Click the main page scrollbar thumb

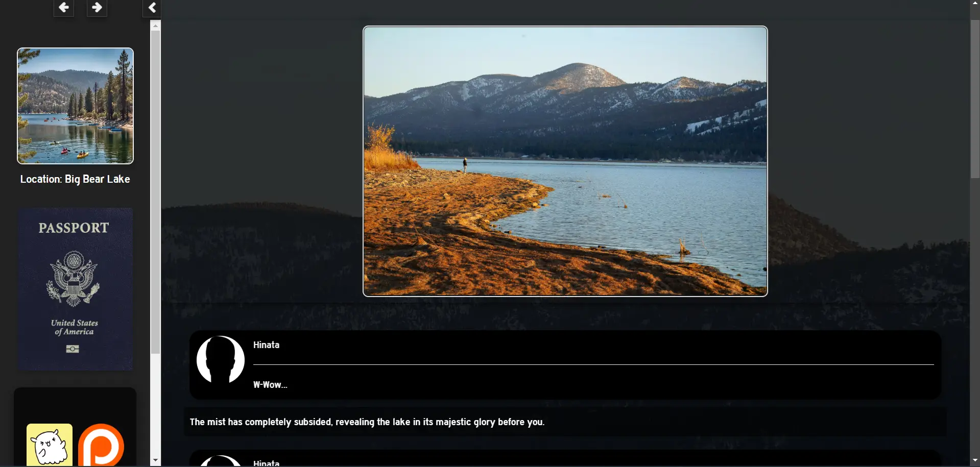(975, 99)
